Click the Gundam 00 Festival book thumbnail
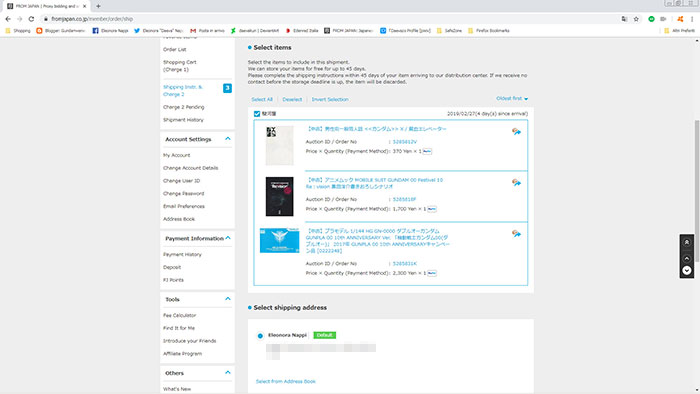 coord(279,196)
